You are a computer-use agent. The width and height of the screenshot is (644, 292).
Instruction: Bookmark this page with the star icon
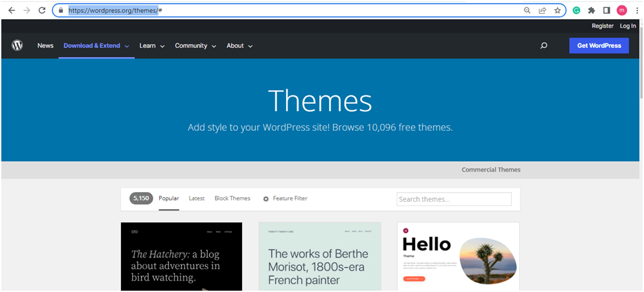click(x=557, y=11)
